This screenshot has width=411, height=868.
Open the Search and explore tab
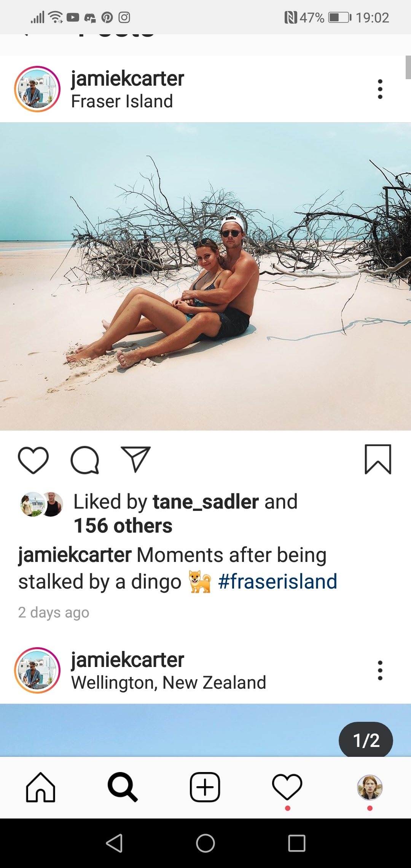coord(123,787)
